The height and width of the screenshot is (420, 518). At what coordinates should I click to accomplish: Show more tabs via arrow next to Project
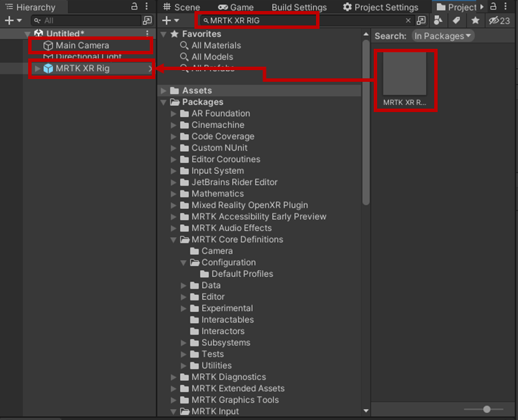482,7
